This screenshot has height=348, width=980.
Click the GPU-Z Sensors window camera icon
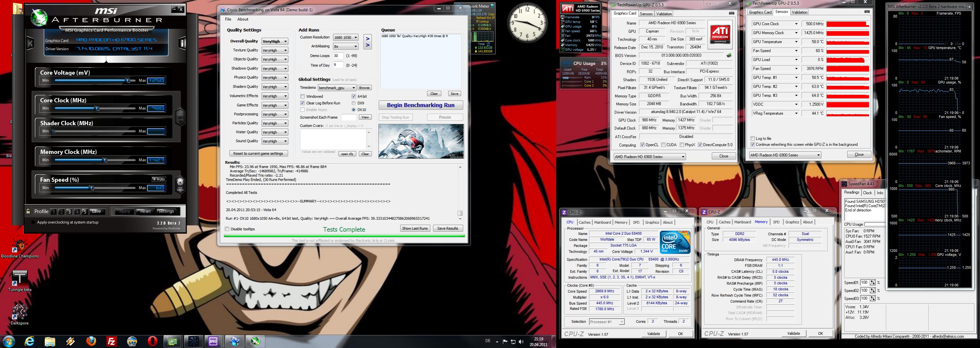867,12
